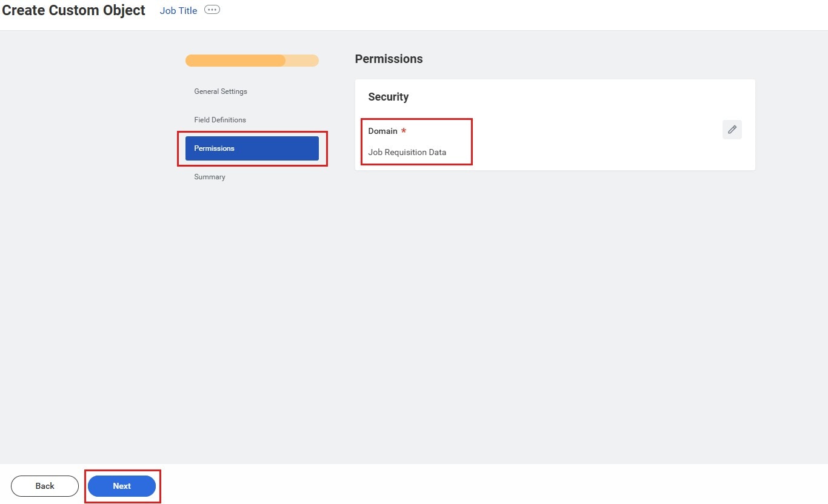Viewport: 828px width, 504px height.
Task: Click the Security section heading
Action: coord(388,96)
